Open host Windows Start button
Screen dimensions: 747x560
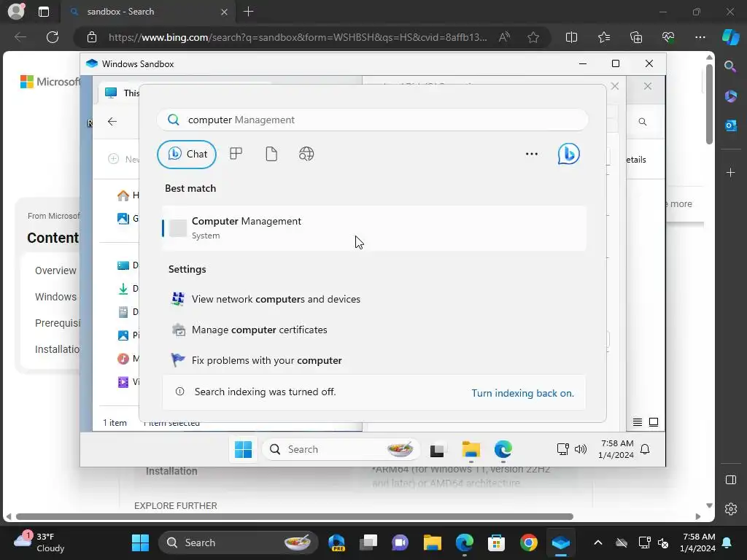point(140,542)
